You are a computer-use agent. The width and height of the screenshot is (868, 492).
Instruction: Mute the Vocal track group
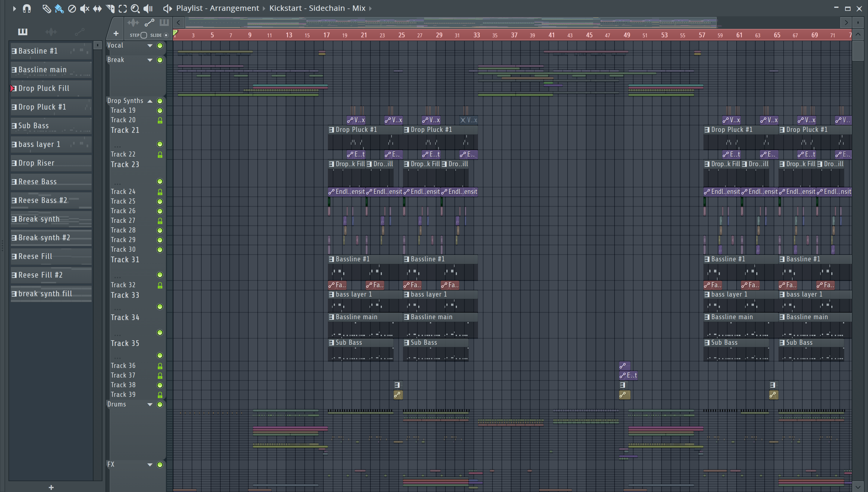pyautogui.click(x=160, y=46)
